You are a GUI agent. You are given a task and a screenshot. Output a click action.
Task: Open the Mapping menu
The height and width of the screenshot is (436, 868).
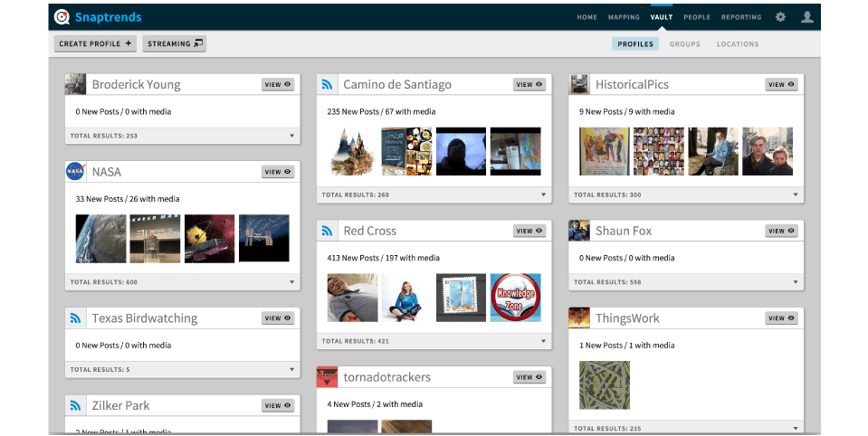point(624,17)
